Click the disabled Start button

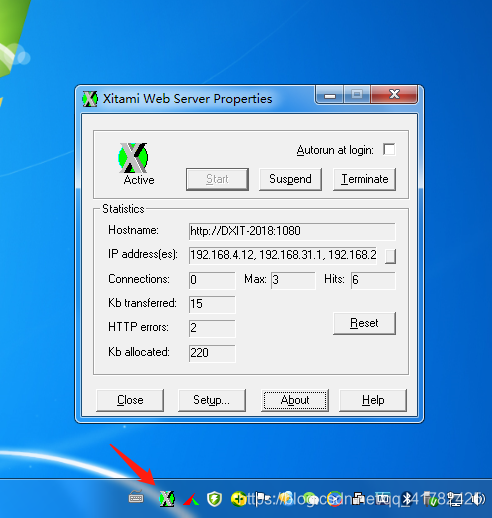217,179
